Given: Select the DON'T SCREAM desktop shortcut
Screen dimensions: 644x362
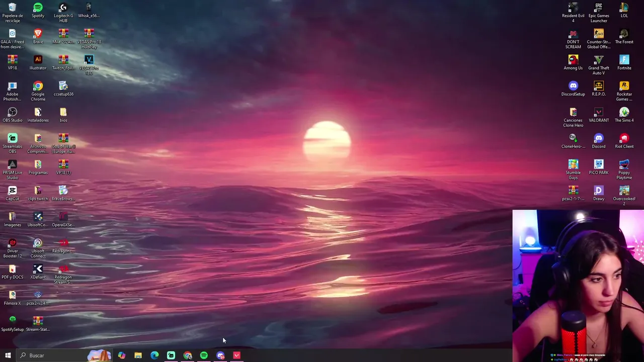Looking at the screenshot, I should pyautogui.click(x=573, y=38).
